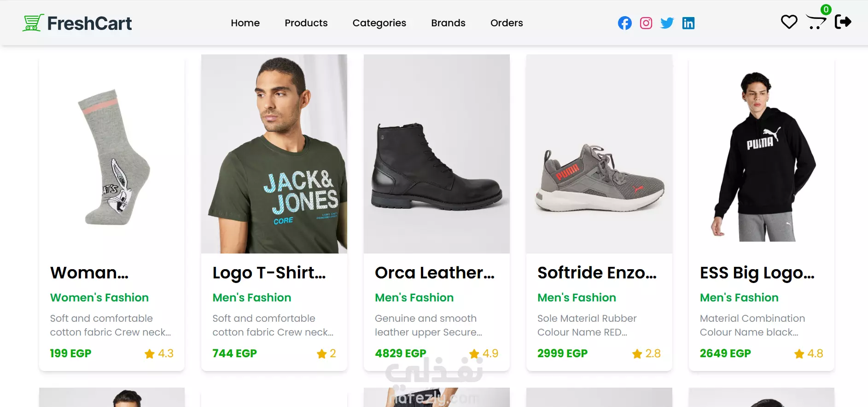Open the Softride Enzo product title

click(x=597, y=273)
